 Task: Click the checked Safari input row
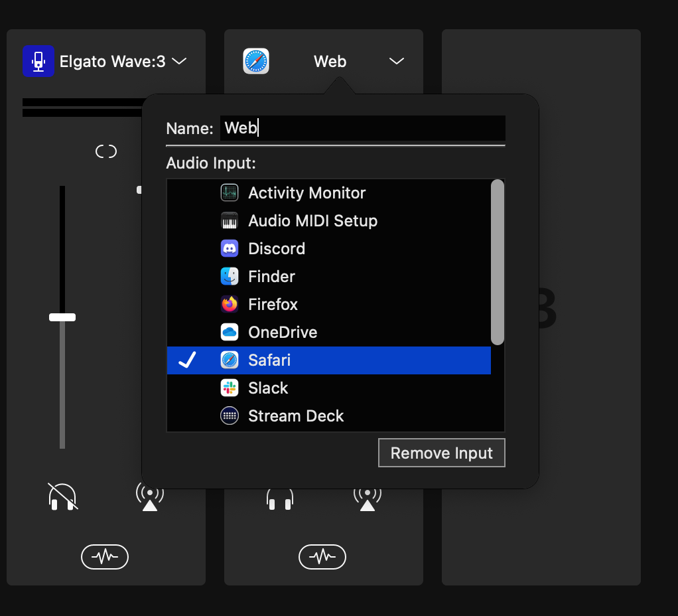pyautogui.click(x=329, y=360)
